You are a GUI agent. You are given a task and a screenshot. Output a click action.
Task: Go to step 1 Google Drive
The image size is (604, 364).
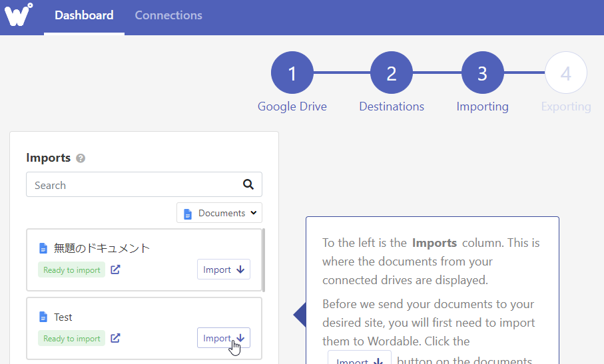tap(292, 73)
